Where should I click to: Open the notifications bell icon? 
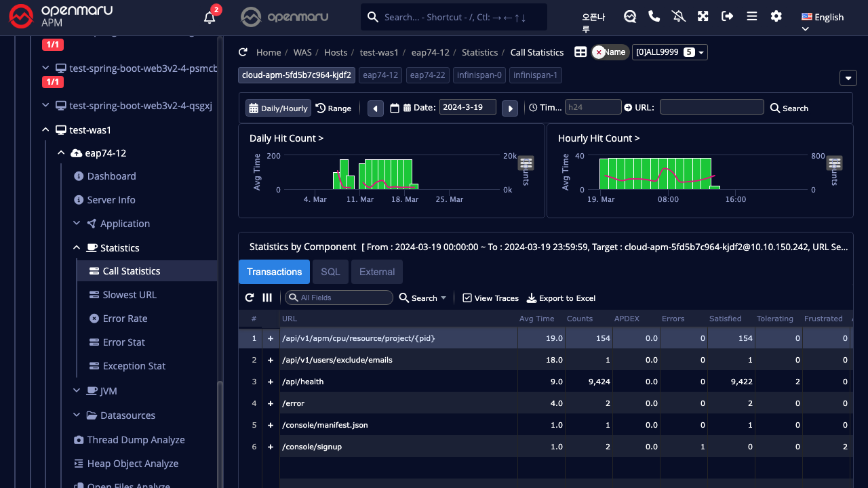click(210, 18)
